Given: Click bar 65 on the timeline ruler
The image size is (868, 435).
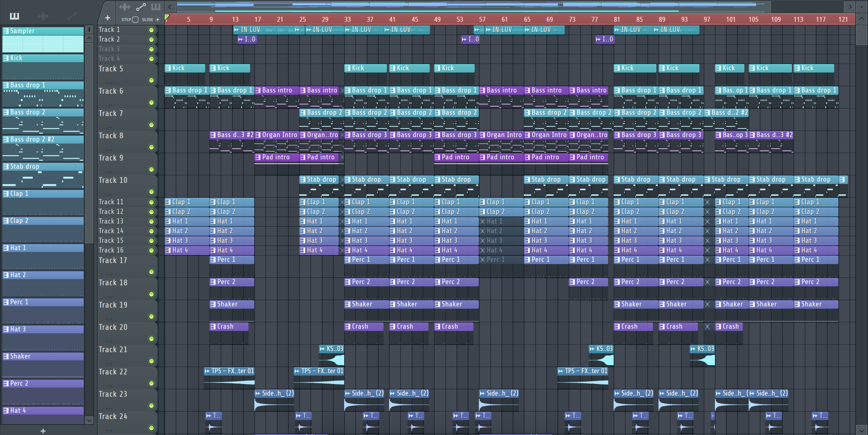Looking at the screenshot, I should (527, 20).
